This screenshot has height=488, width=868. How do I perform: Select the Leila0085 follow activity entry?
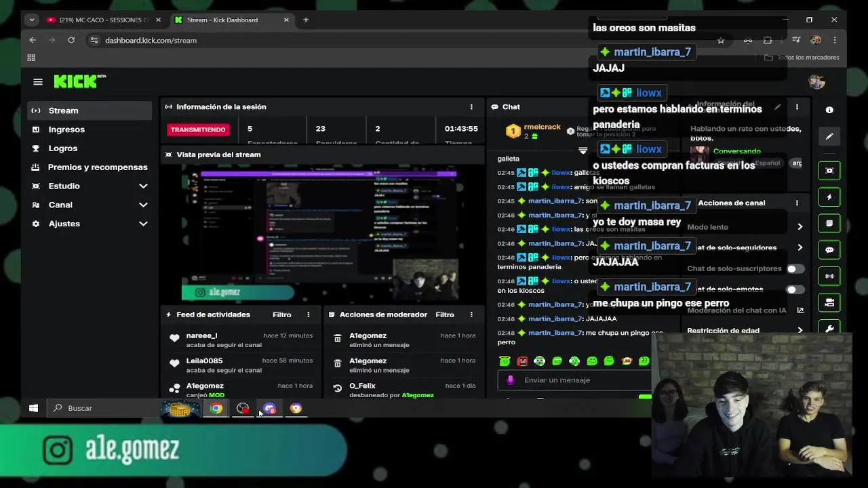point(241,365)
